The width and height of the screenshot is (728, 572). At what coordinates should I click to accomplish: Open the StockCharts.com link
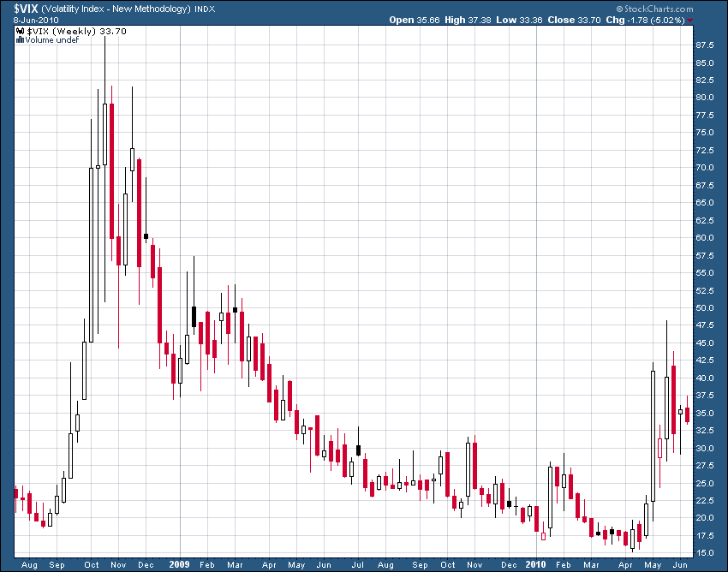(x=654, y=9)
